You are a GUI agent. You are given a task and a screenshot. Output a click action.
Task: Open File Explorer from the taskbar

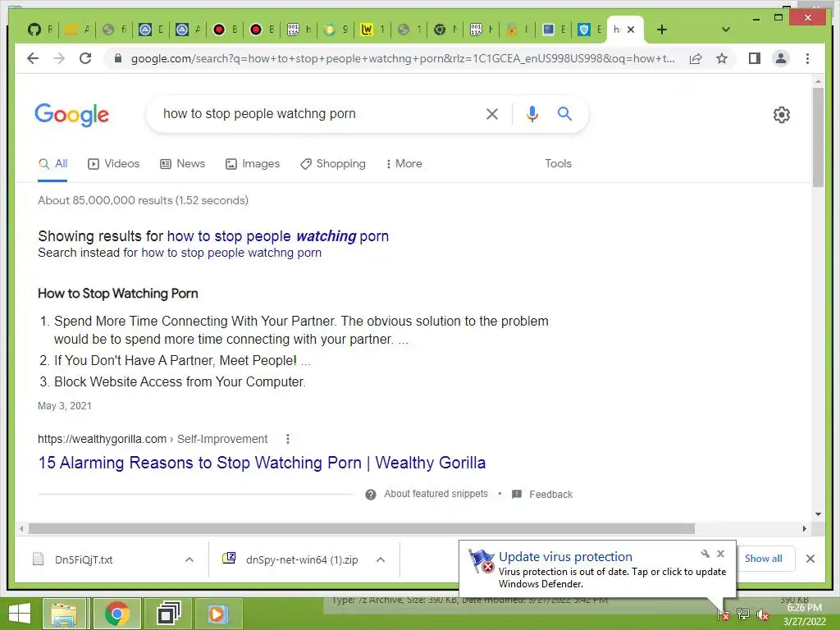click(64, 614)
